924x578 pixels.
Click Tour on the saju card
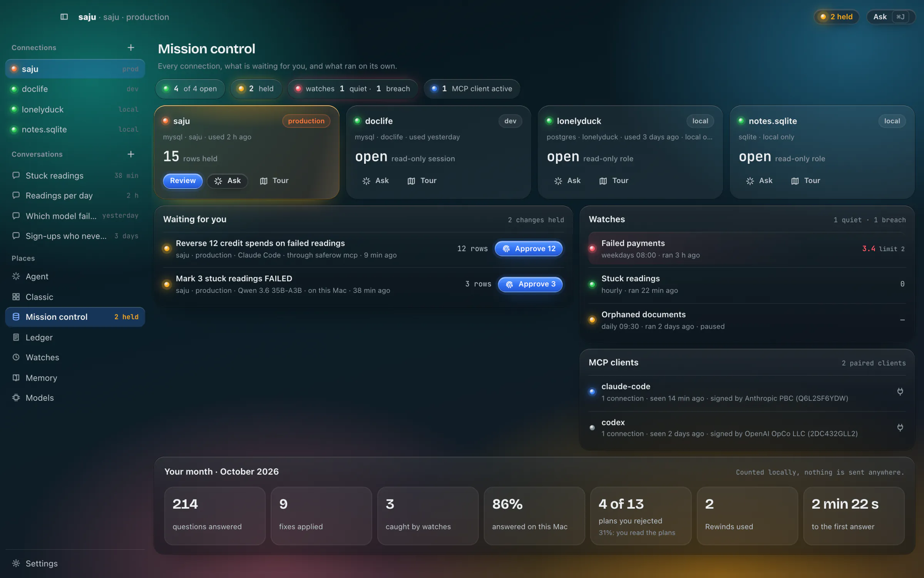274,181
